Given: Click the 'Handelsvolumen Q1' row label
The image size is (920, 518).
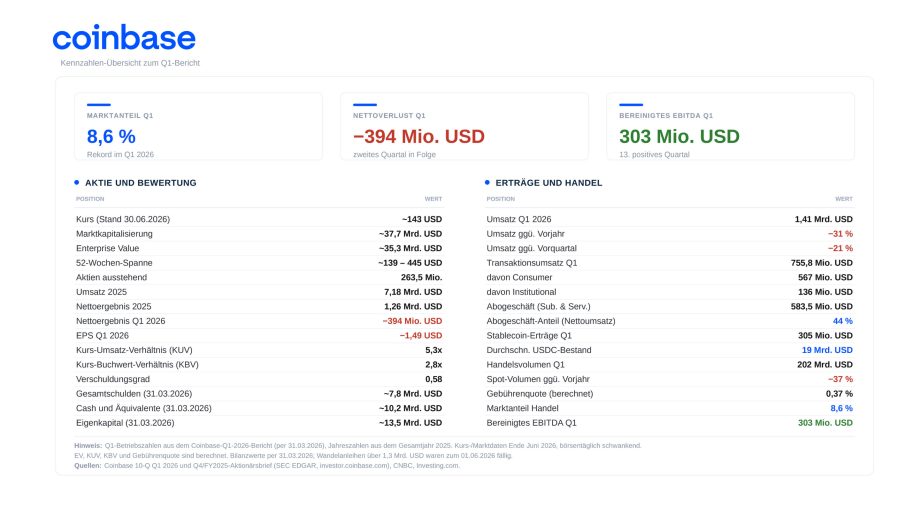Looking at the screenshot, I should point(525,365).
